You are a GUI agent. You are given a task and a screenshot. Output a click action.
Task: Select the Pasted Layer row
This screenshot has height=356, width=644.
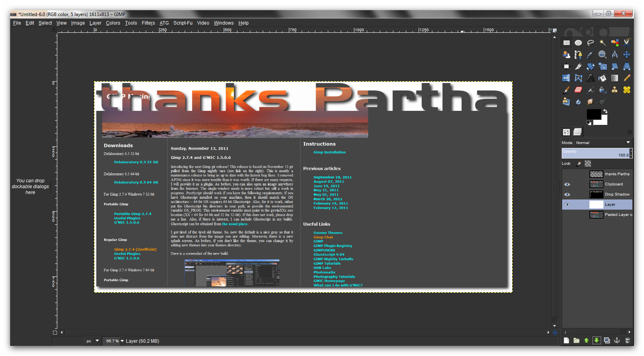pos(597,215)
